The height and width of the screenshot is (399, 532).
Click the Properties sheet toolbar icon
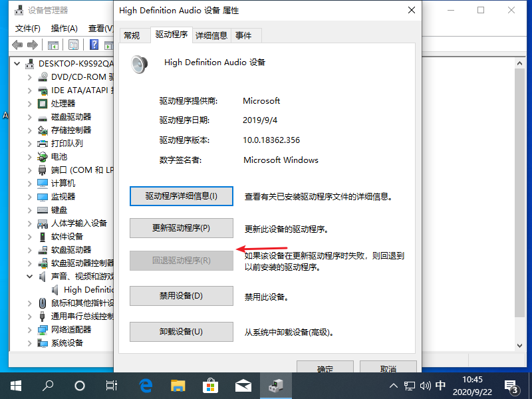[73, 45]
